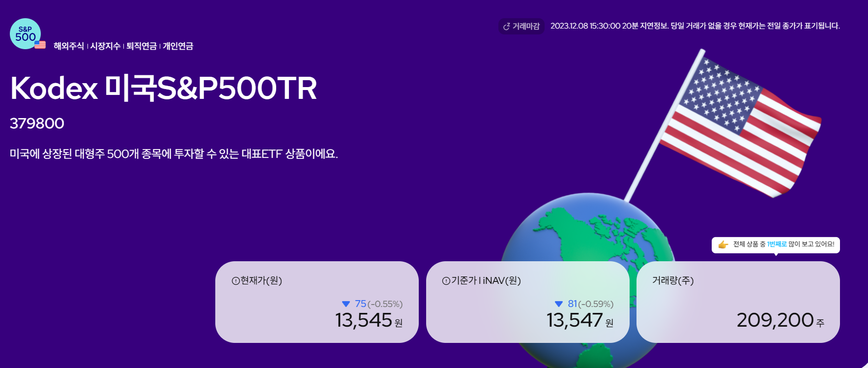Viewport: 868px width, 368px height.
Task: Click the info icon beside 기준가 iNAV(원)
Action: [446, 281]
